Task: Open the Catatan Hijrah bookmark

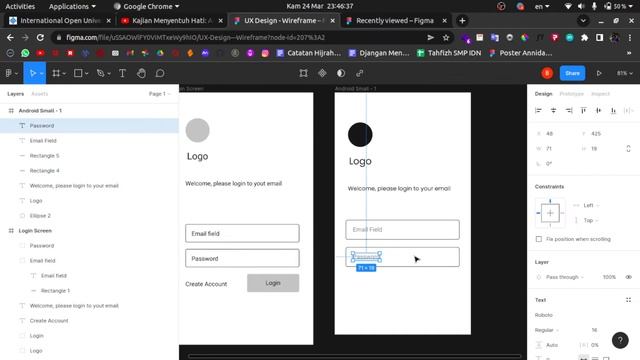Action: coord(309,53)
